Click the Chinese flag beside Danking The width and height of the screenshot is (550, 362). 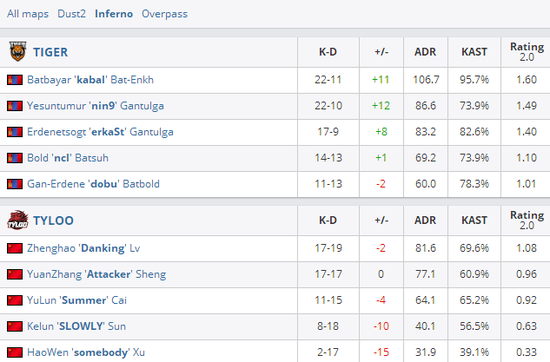[15, 248]
